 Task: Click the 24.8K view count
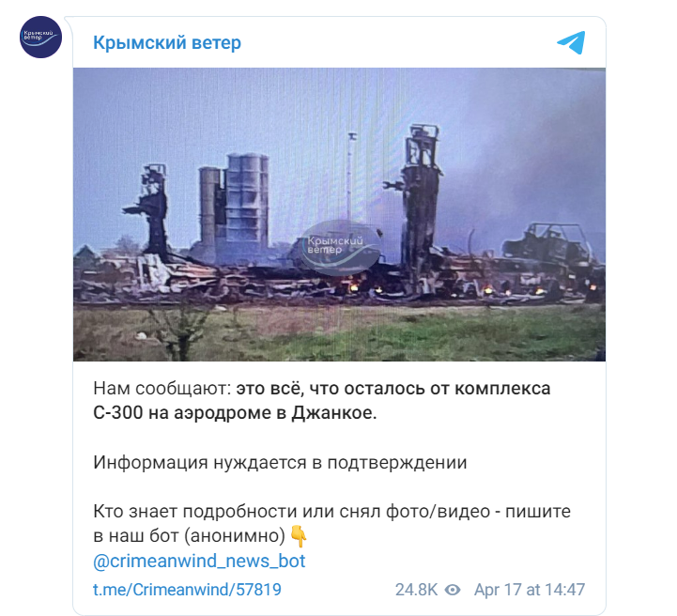point(416,589)
